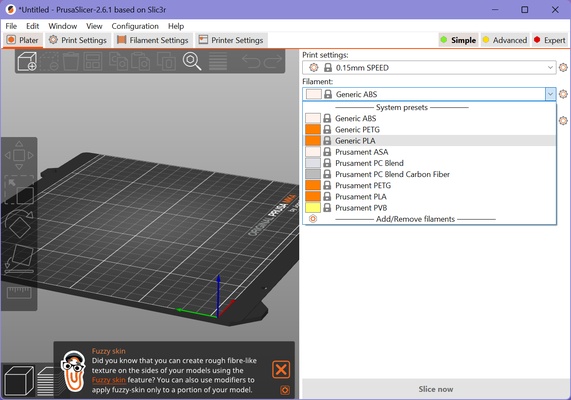Click the filament edit gear icon

(x=563, y=94)
